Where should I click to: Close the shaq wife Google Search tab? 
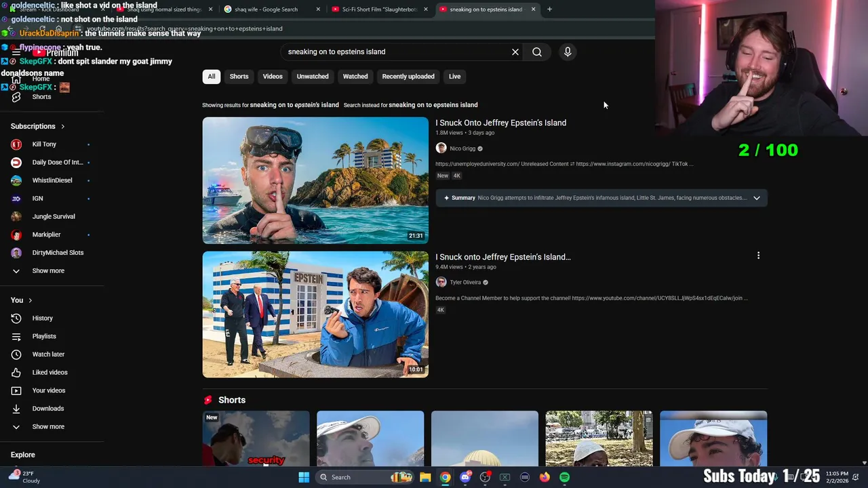(x=317, y=9)
